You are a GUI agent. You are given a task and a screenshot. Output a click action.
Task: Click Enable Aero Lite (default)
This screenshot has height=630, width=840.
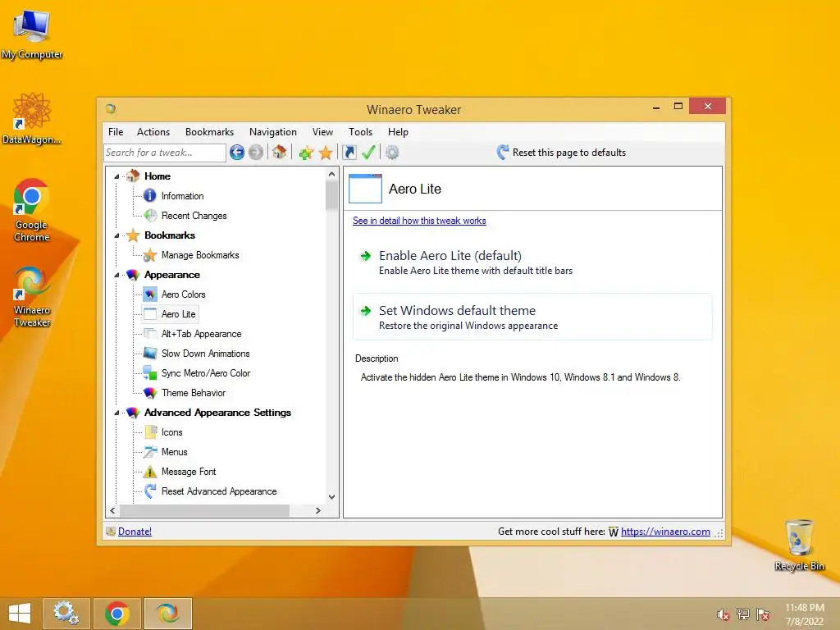[x=532, y=262]
